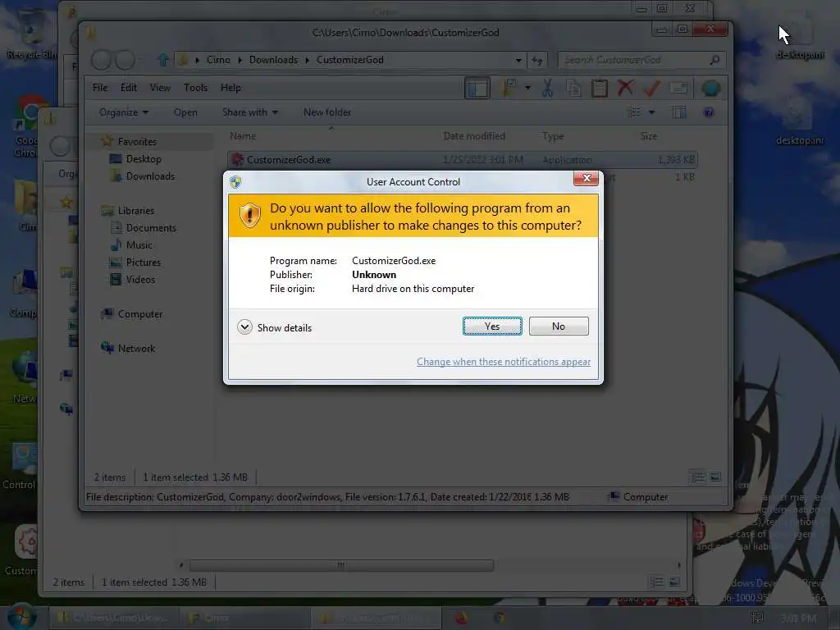
Task: Click the Chrome taskbar icon
Action: [x=500, y=619]
